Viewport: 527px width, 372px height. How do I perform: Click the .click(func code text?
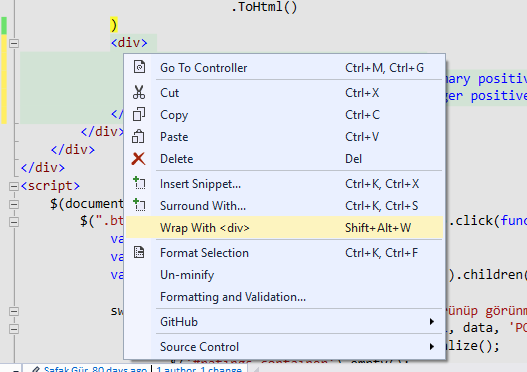(487, 221)
